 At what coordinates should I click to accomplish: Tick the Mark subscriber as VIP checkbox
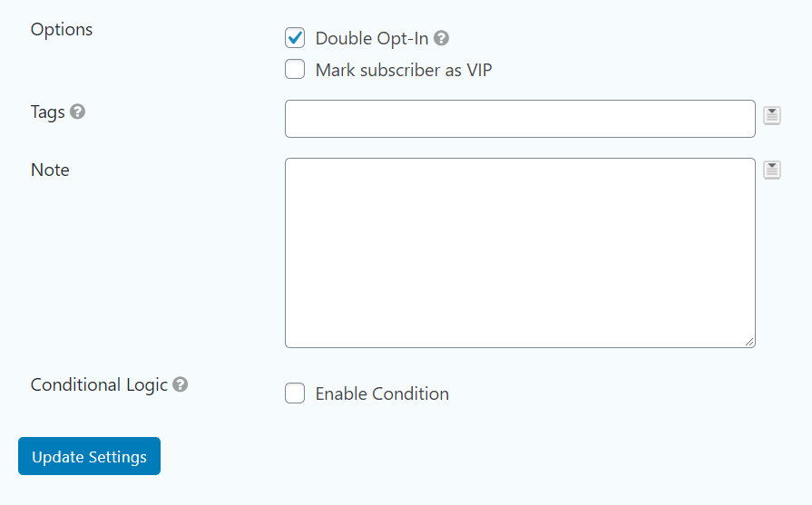pyautogui.click(x=295, y=70)
